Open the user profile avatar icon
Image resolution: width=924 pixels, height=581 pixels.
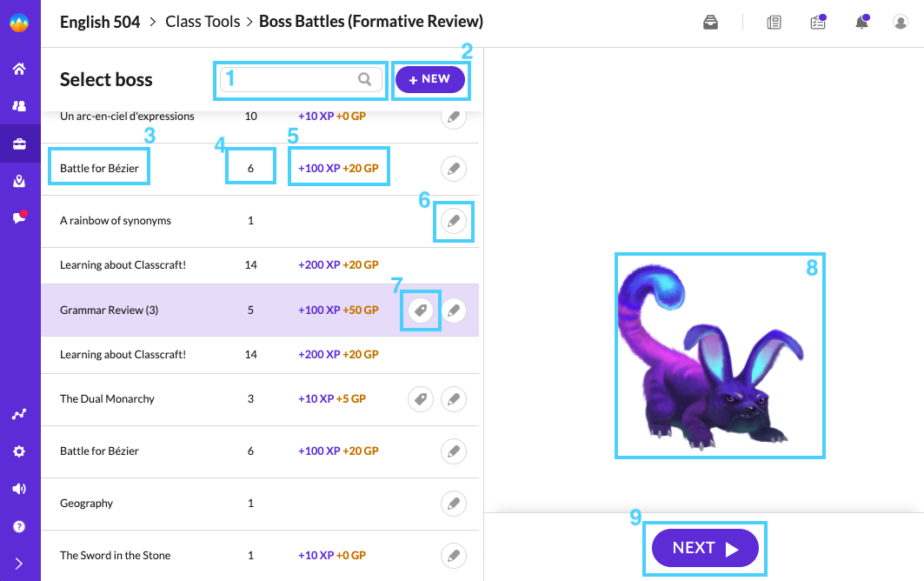pos(900,23)
